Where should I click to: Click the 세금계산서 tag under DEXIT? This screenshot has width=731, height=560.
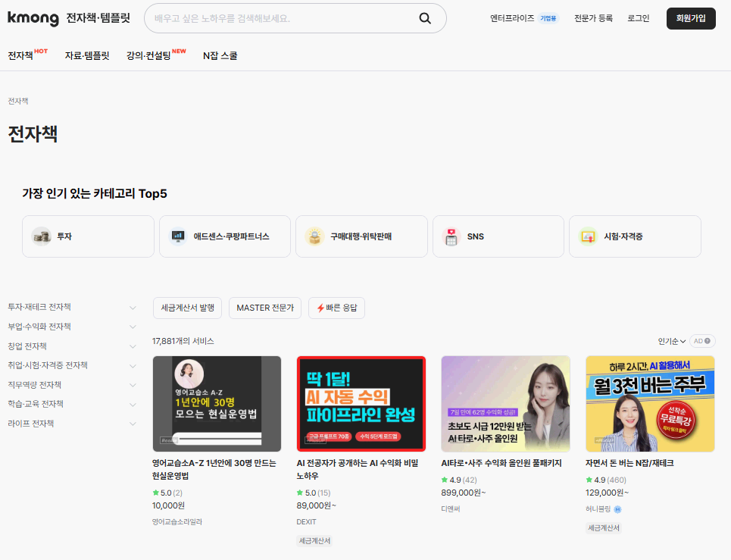pos(314,541)
